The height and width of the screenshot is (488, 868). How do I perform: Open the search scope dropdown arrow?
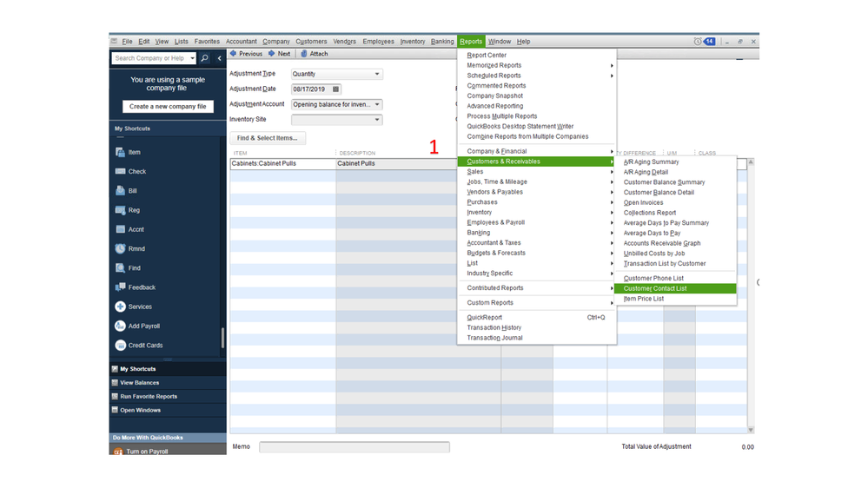[x=192, y=58]
